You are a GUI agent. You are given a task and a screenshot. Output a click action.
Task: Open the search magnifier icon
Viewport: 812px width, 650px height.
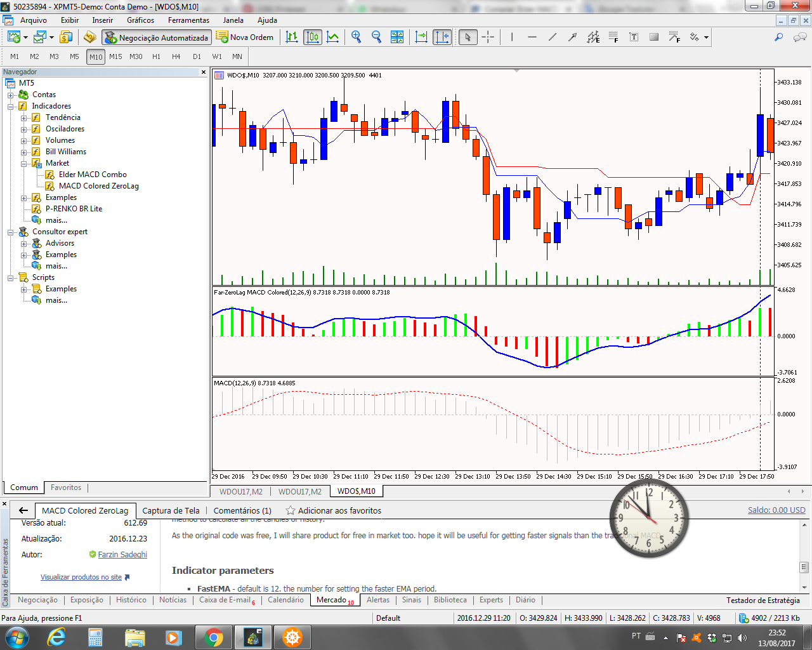tap(778, 37)
